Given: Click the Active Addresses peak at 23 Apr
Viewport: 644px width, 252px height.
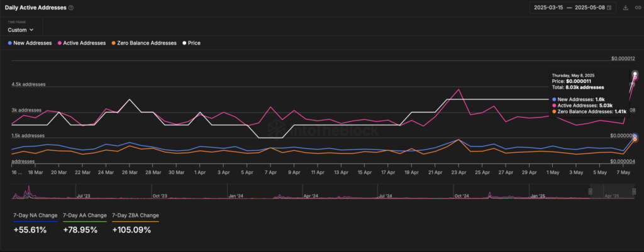Looking at the screenshot, I should coord(458,90).
